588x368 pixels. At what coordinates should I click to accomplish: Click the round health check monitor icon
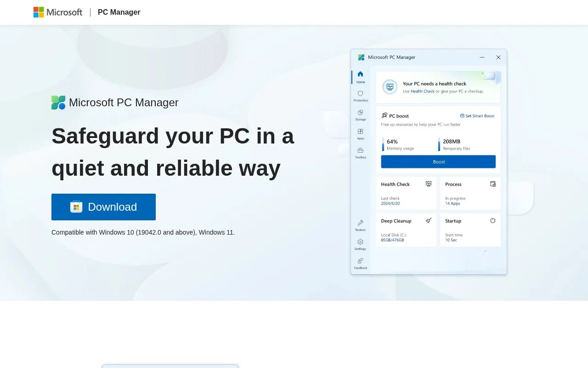point(390,87)
